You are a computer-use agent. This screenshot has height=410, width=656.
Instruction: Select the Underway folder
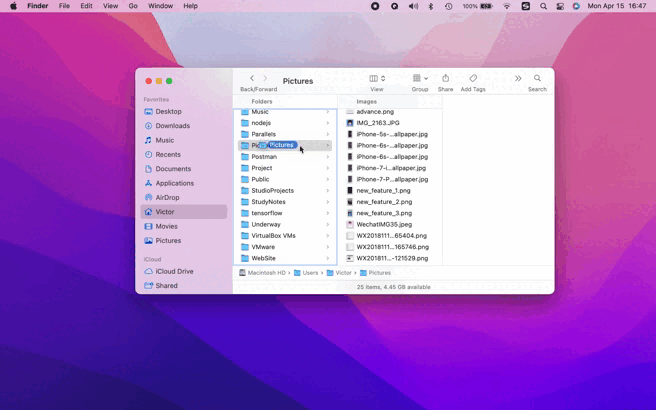pos(285,224)
